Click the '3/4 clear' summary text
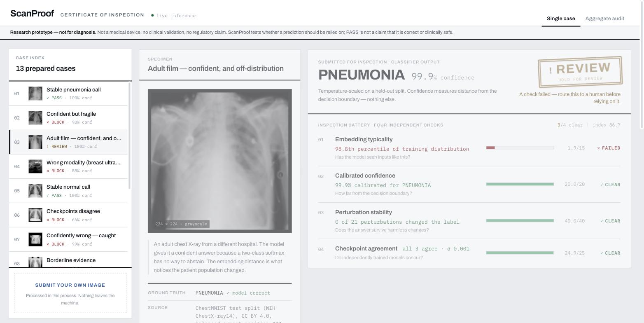 click(570, 125)
